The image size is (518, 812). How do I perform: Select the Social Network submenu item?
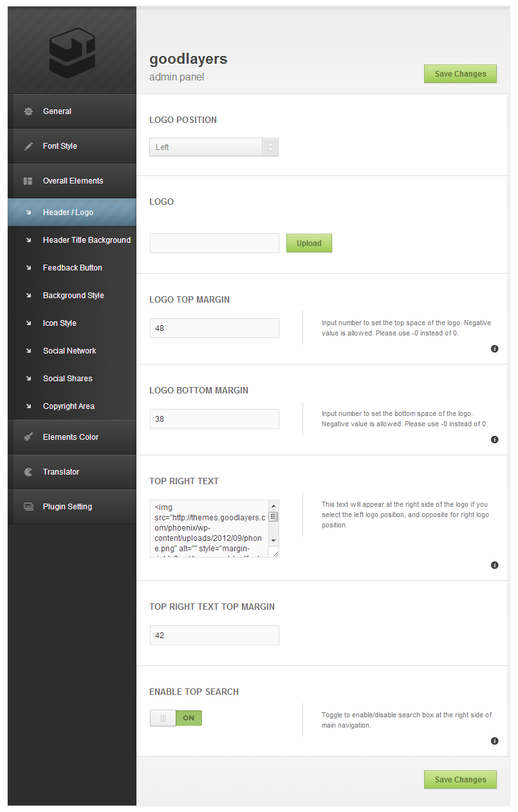(x=69, y=351)
